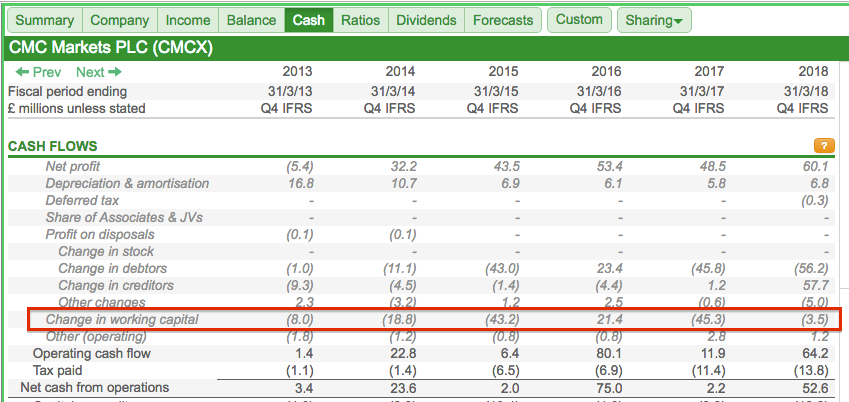Image resolution: width=849 pixels, height=402 pixels.
Task: Click Operating cash flow 2018 value 64.2
Action: pos(815,354)
